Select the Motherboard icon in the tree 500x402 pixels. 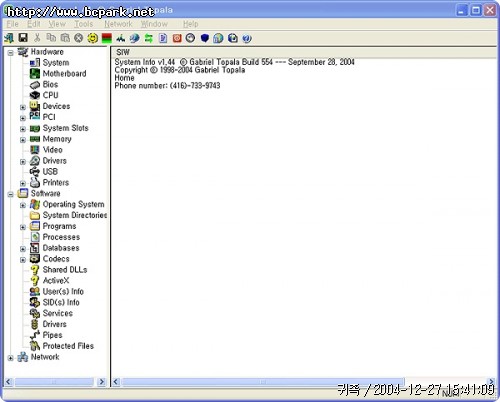(x=35, y=73)
